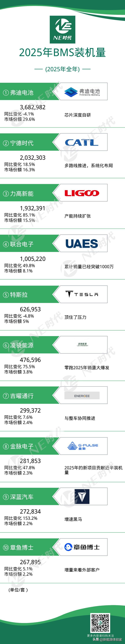Click the CATL logo
125x644 pixels.
click(x=81, y=142)
